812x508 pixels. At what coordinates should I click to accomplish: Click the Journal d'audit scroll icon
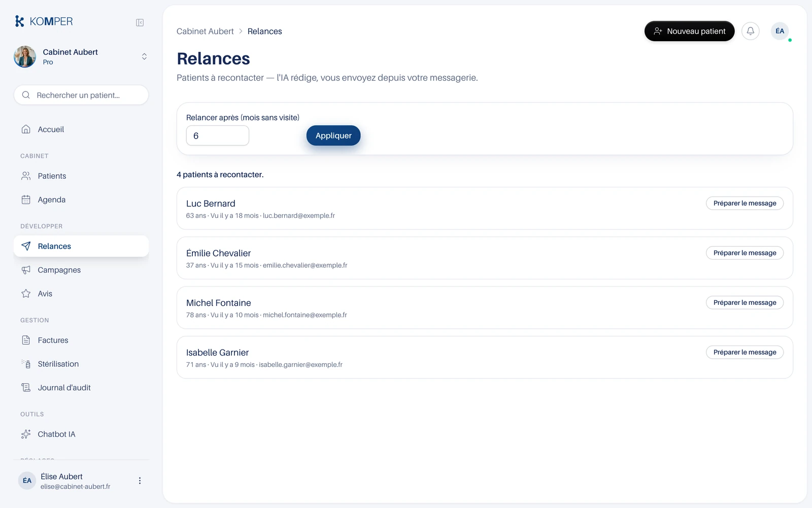pos(26,388)
